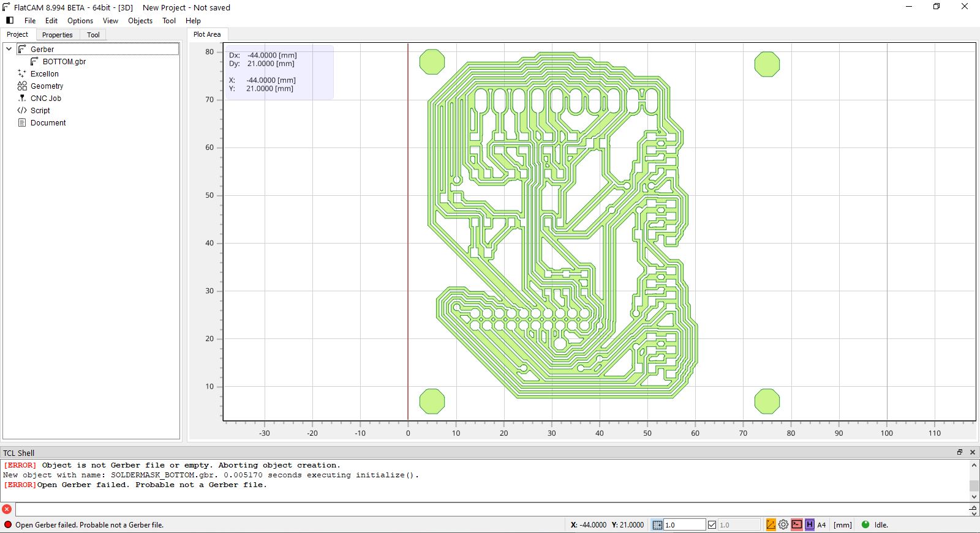980x533 pixels.
Task: Select the BOTTOM.gbr object
Action: click(x=64, y=61)
